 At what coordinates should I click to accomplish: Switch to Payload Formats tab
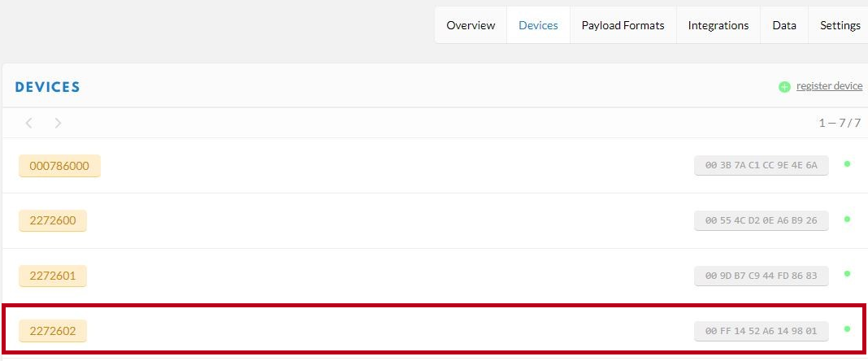[x=623, y=25]
